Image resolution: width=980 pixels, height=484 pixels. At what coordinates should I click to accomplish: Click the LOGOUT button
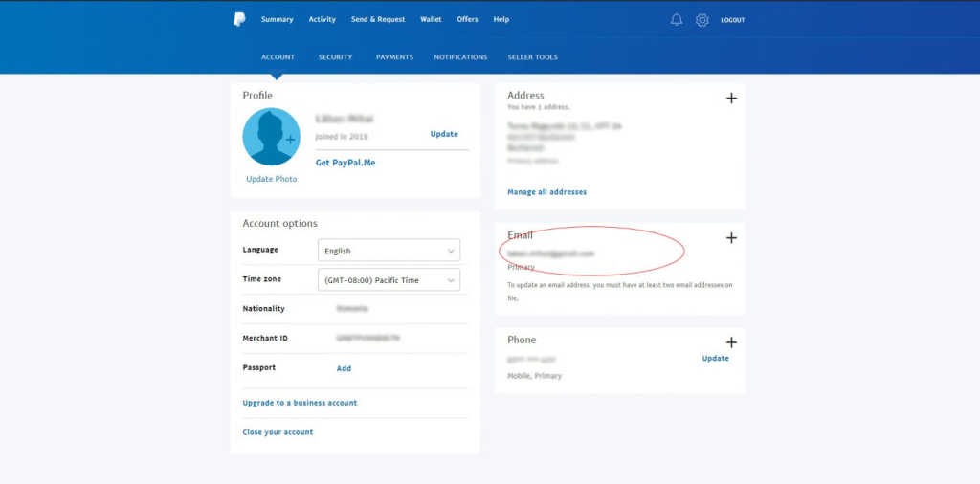pos(732,20)
